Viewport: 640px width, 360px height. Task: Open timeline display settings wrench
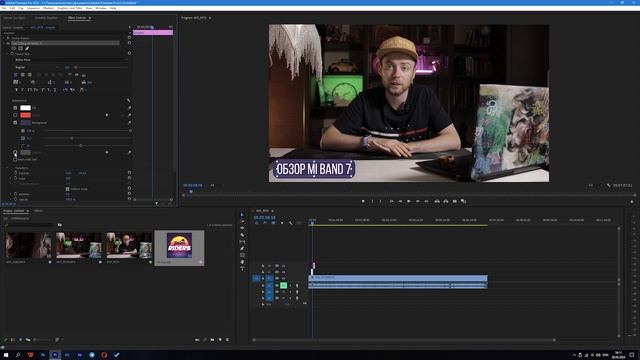tap(291, 223)
